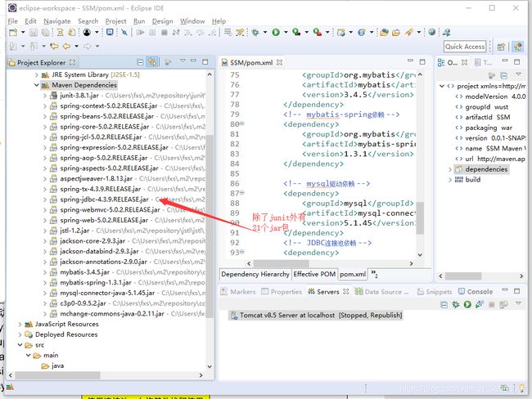The image size is (532, 399).
Task: Open the Project menu
Action: pyautogui.click(x=115, y=21)
